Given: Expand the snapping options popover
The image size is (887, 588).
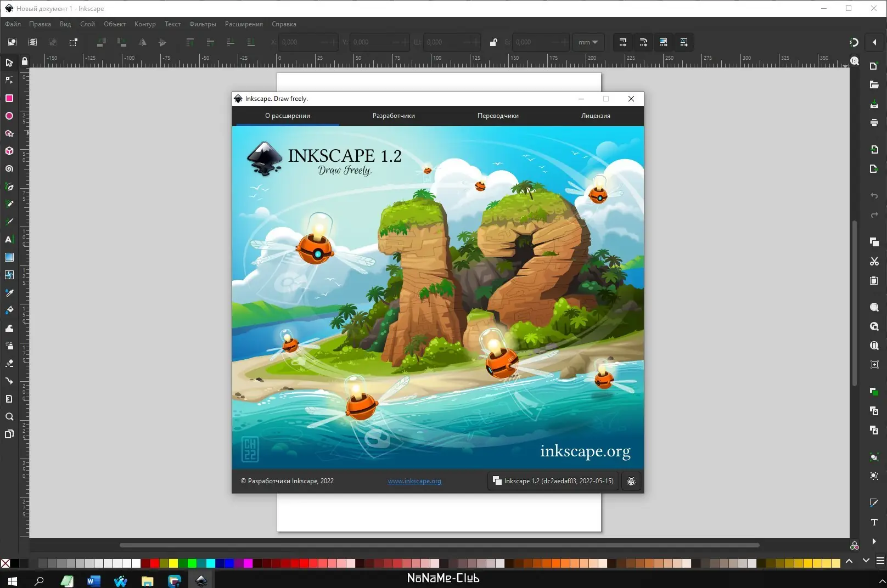Looking at the screenshot, I should pyautogui.click(x=874, y=42).
